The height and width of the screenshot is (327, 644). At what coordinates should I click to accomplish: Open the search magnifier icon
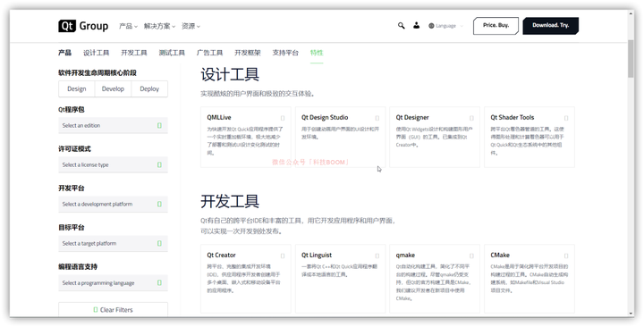pos(402,25)
